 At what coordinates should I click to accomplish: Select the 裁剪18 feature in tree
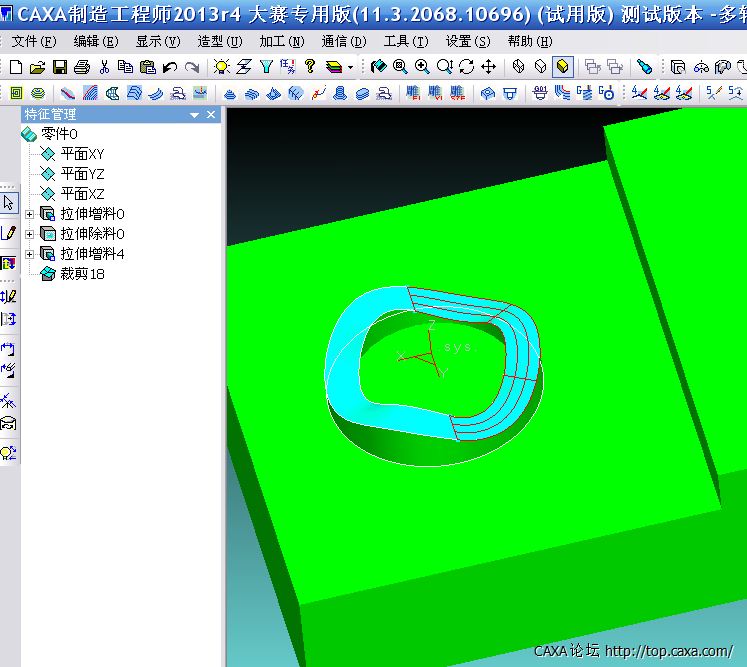click(x=82, y=274)
